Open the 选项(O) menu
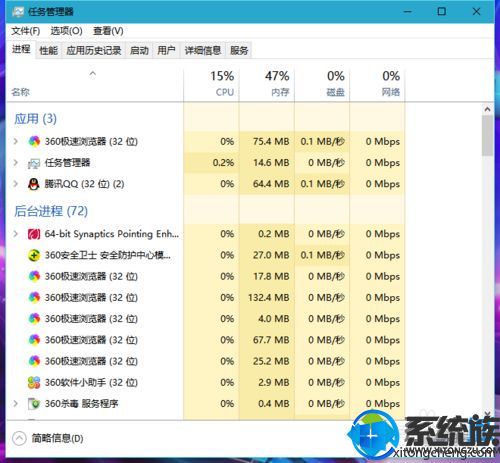 (66, 31)
